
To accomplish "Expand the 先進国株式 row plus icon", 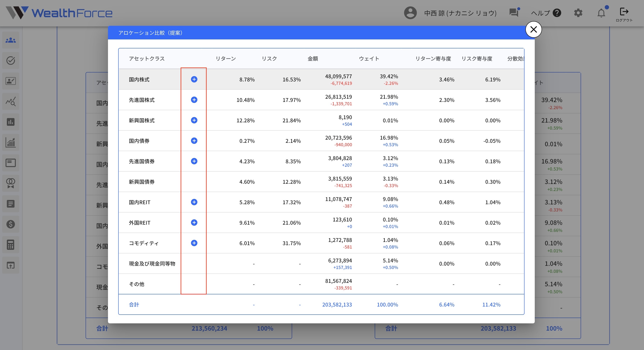I will 194,100.
